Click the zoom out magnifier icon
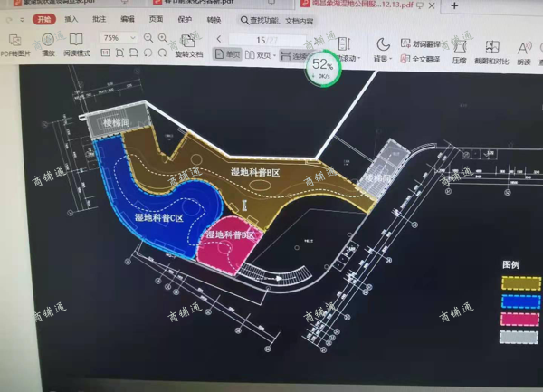This screenshot has width=543, height=392. click(148, 38)
